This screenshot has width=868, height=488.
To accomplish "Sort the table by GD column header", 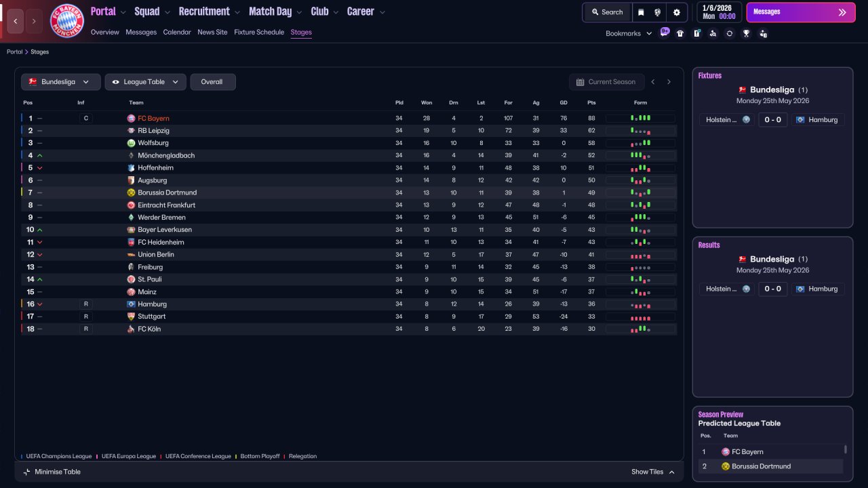I will click(564, 103).
